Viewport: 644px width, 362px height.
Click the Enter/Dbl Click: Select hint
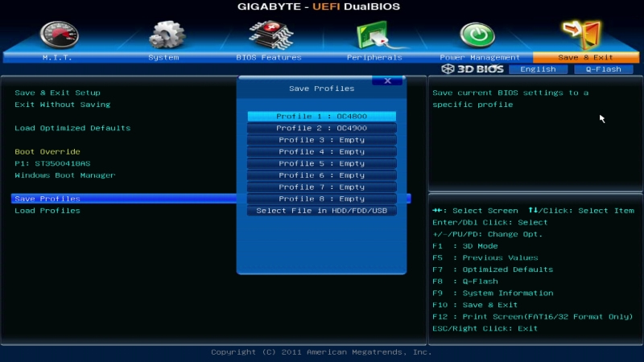click(490, 223)
